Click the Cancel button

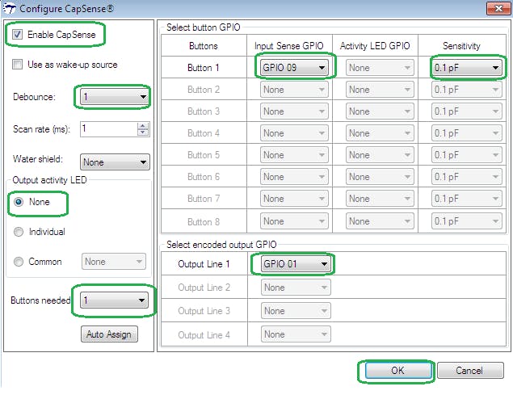[470, 370]
